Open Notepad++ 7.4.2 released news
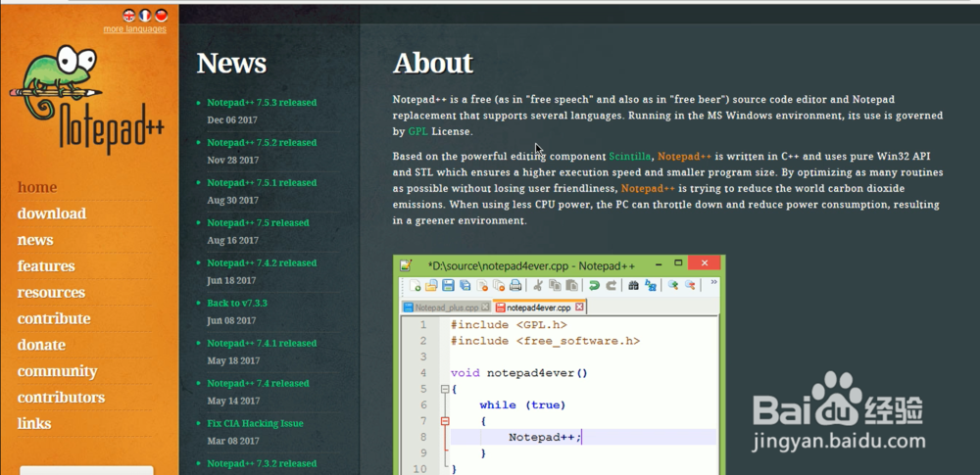 262,262
